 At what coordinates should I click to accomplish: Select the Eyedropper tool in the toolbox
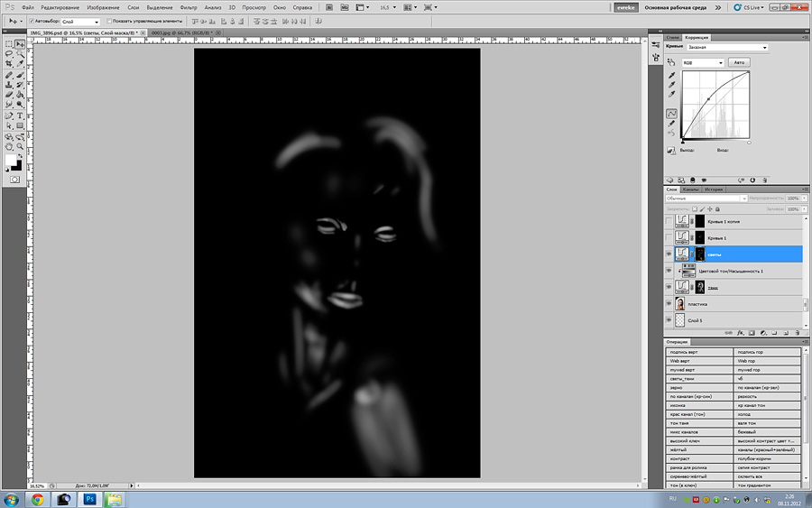pos(20,64)
